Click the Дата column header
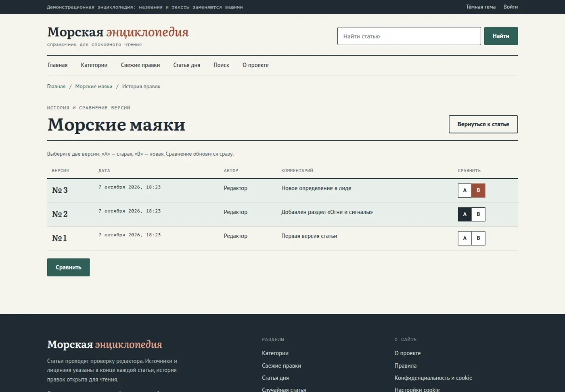This screenshot has width=565, height=392. coord(104,171)
